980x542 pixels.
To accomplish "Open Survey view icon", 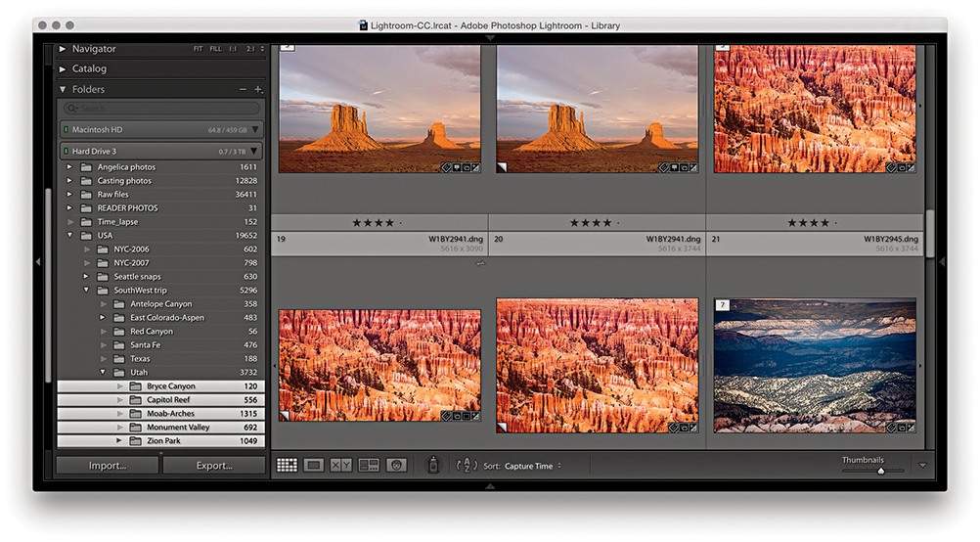I will pos(369,466).
